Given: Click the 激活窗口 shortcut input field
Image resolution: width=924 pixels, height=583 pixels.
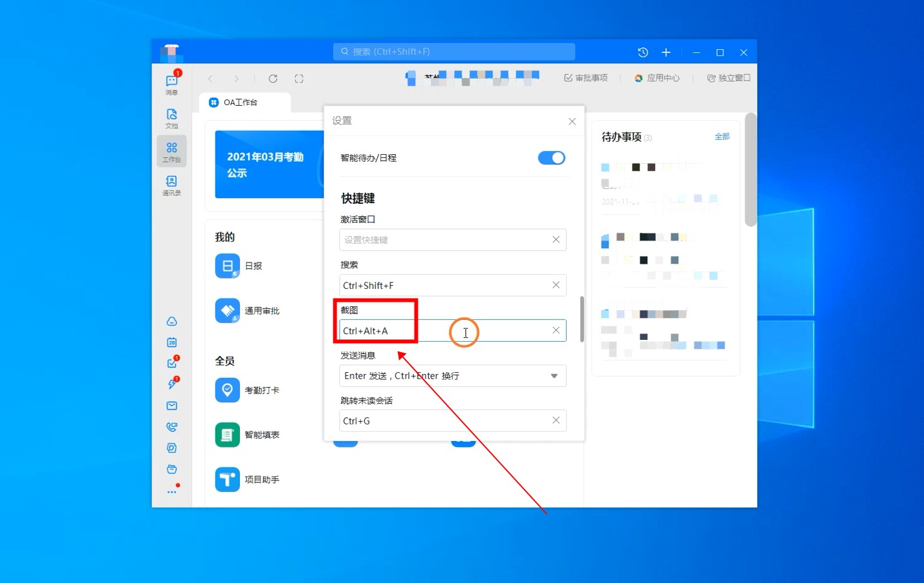Looking at the screenshot, I should coord(445,240).
